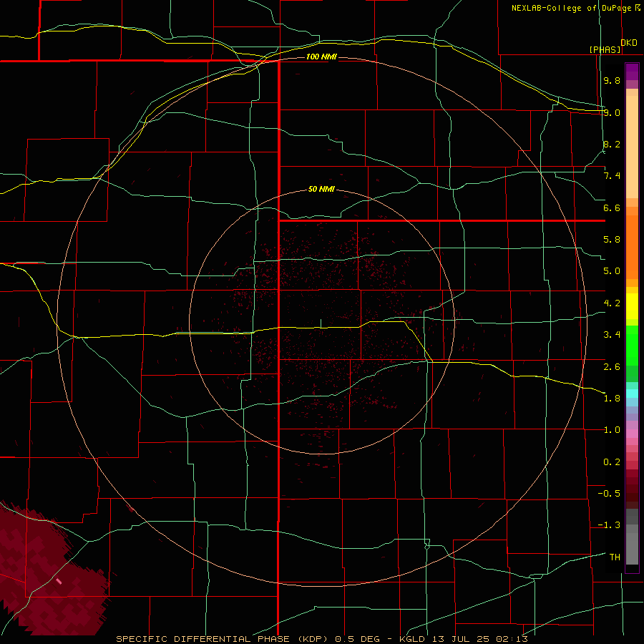The image size is (644, 644).
Task: Click the 13 JUL 25 date text
Action: (461, 639)
